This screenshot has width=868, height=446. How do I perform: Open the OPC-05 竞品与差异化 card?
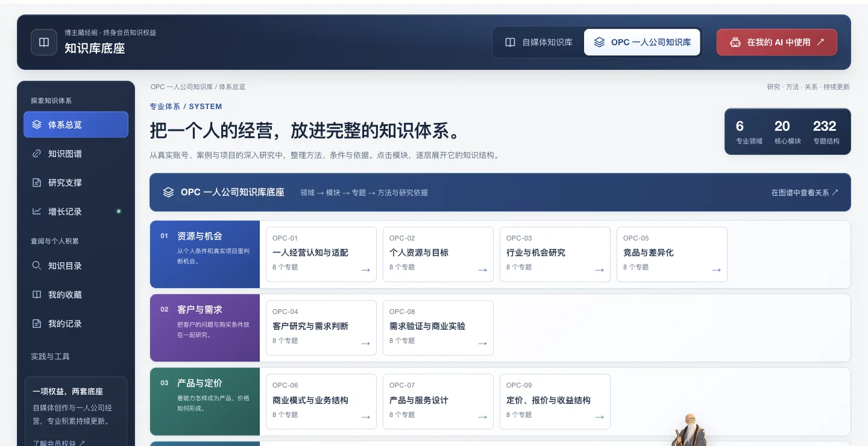[x=672, y=254]
